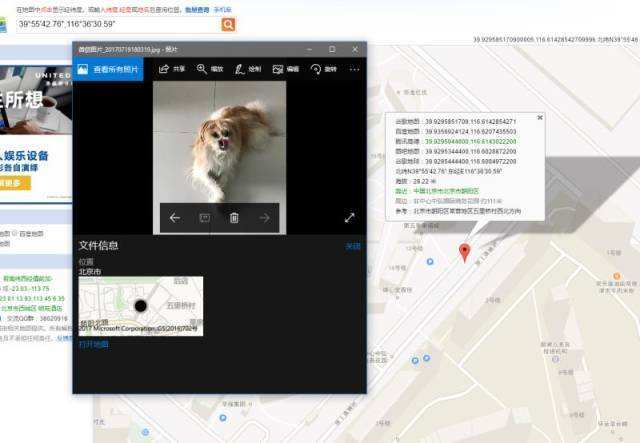This screenshot has height=443, width=640.
Task: Click the green Tencent coordinates line
Action: [456, 141]
